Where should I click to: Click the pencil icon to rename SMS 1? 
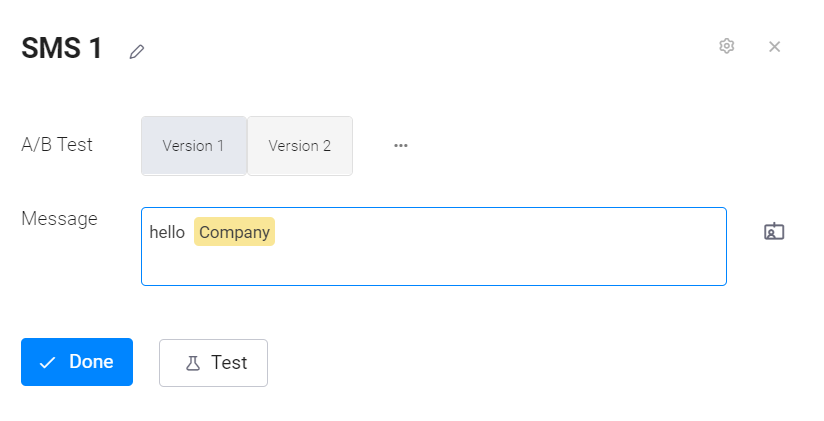137,52
